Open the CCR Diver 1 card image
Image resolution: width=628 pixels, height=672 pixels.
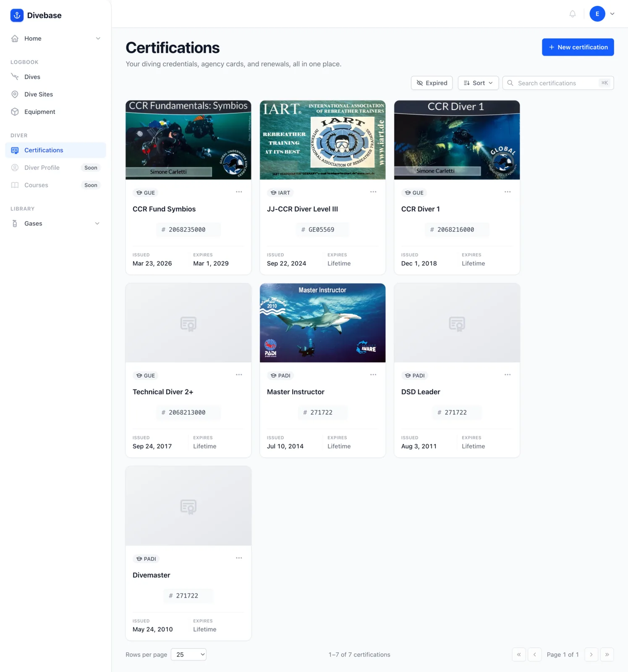tap(457, 140)
